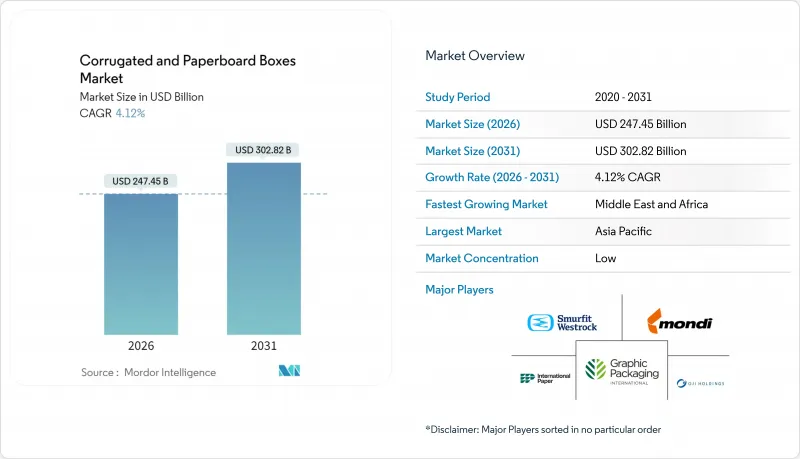
Task: Click the Largest Market label
Action: click(x=463, y=231)
